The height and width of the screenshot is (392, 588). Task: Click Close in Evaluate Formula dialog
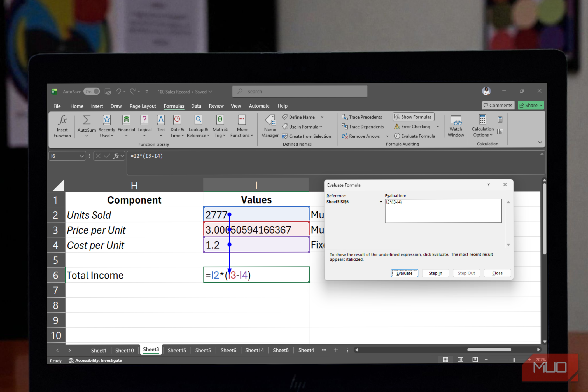click(497, 273)
